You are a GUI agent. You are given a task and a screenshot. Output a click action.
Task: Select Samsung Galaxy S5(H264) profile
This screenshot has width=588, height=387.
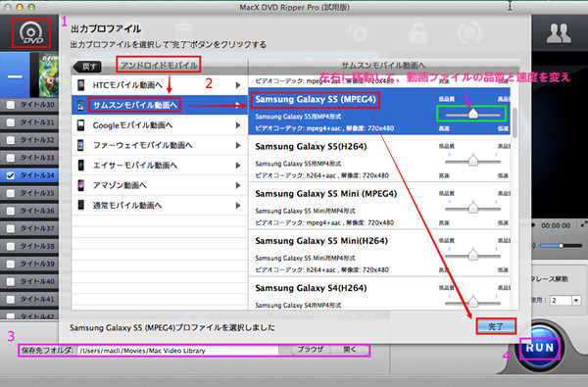pos(379,159)
